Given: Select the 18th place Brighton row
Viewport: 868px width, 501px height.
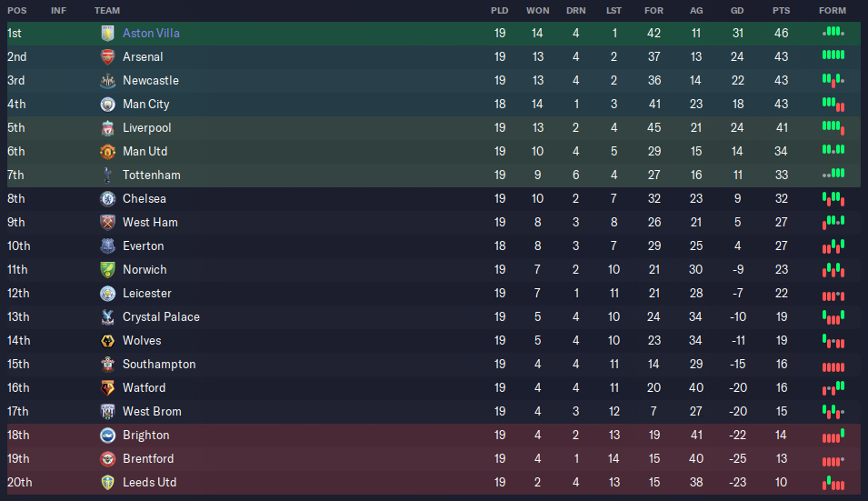Looking at the screenshot, I should click(x=434, y=436).
